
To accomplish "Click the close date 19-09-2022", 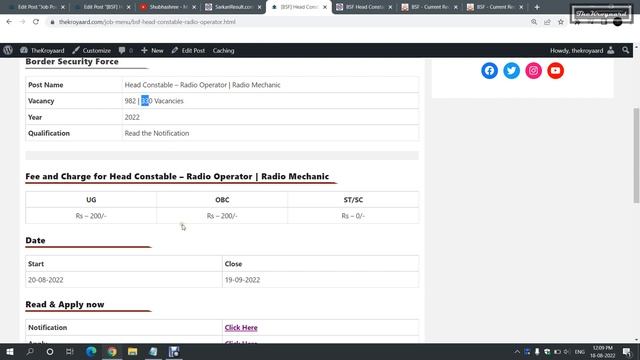I will tap(242, 280).
